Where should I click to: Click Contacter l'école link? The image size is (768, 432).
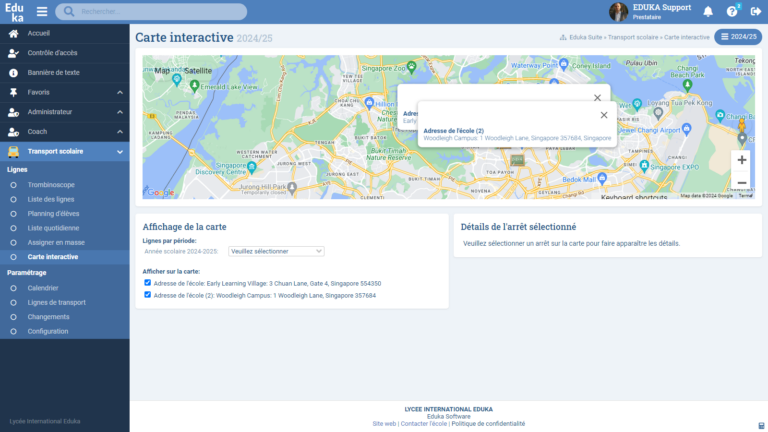(424, 424)
